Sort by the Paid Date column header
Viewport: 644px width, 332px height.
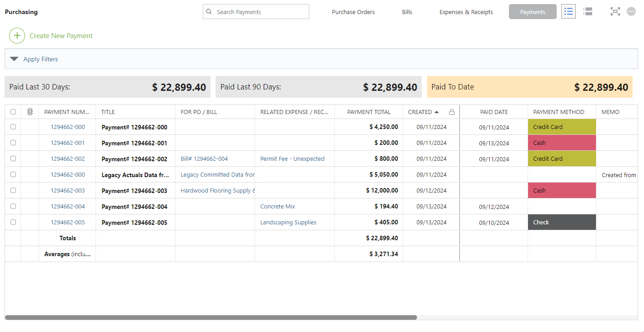(494, 112)
